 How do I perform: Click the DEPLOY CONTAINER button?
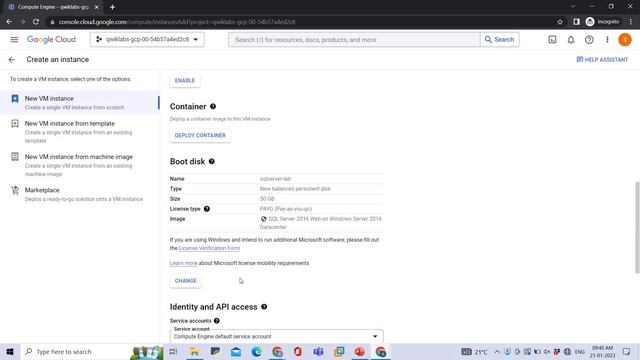click(x=200, y=135)
